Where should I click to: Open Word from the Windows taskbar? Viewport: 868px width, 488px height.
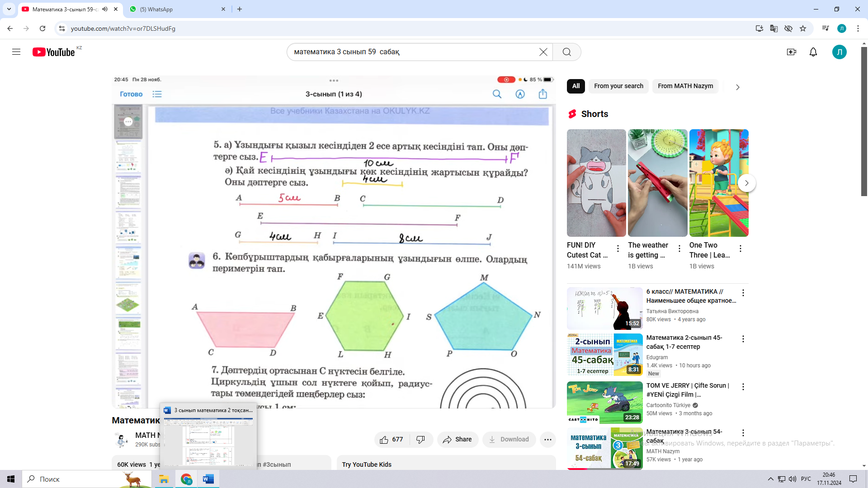(208, 479)
